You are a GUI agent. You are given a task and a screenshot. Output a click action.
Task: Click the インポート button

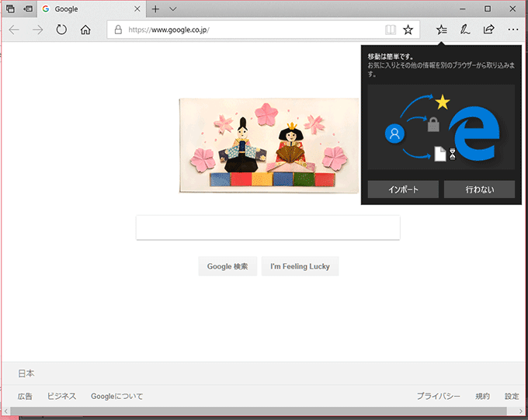pos(403,189)
